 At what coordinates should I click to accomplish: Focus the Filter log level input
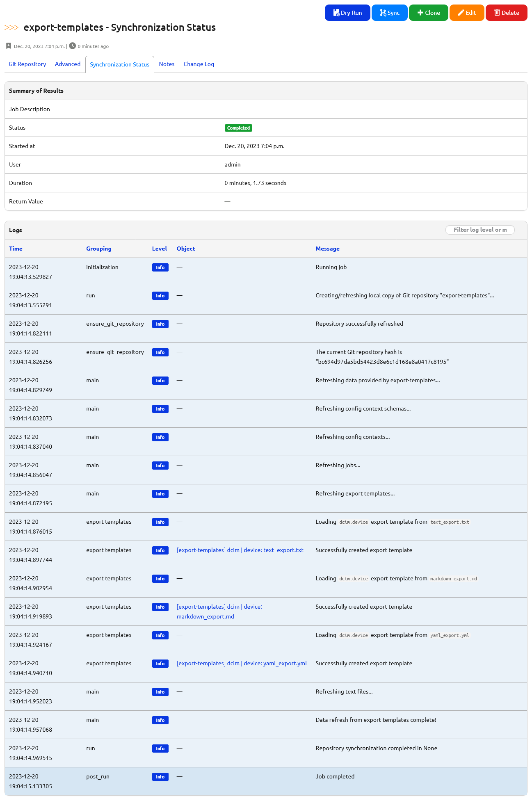tap(480, 230)
